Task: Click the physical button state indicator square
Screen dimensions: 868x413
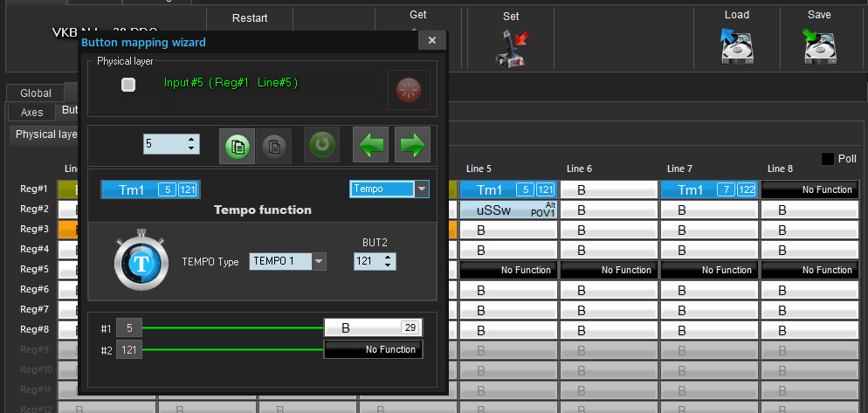Action: [128, 85]
